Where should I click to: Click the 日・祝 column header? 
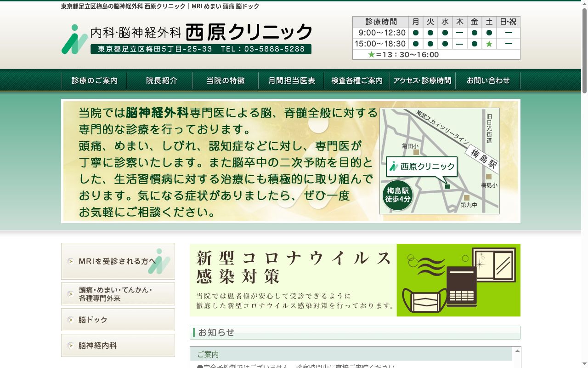pos(509,22)
